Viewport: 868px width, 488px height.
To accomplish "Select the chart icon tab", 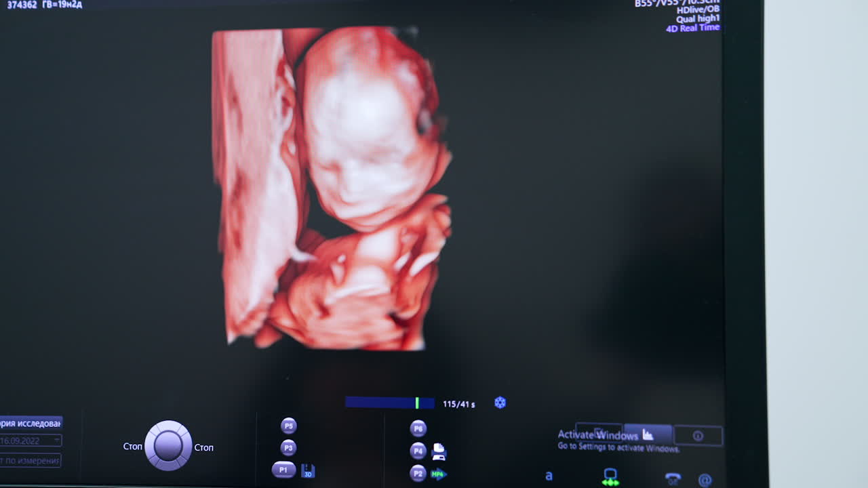I will tap(648, 434).
